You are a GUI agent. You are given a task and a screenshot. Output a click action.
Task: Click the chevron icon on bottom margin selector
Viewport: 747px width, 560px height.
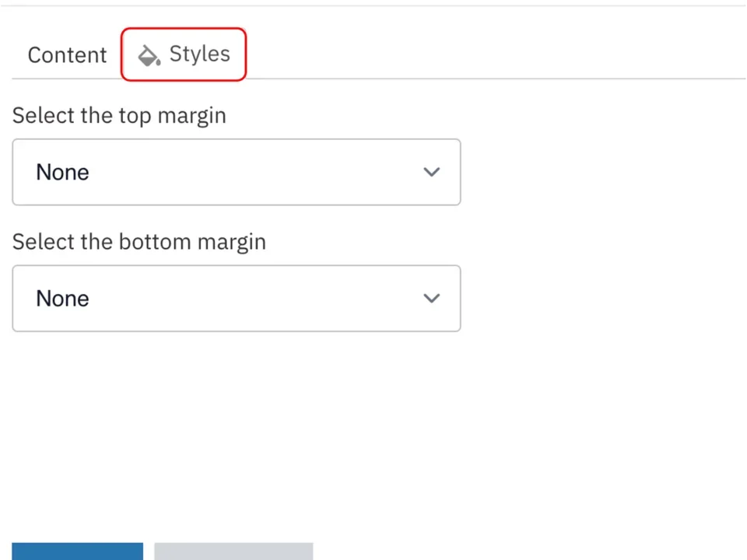coord(431,298)
